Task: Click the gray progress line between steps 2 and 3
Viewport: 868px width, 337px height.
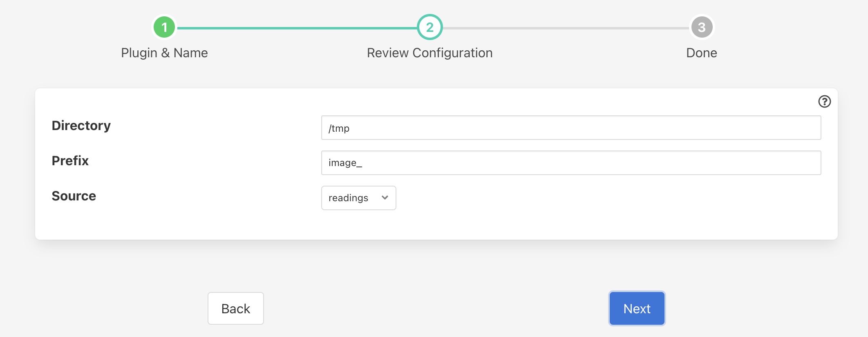Action: [566, 28]
